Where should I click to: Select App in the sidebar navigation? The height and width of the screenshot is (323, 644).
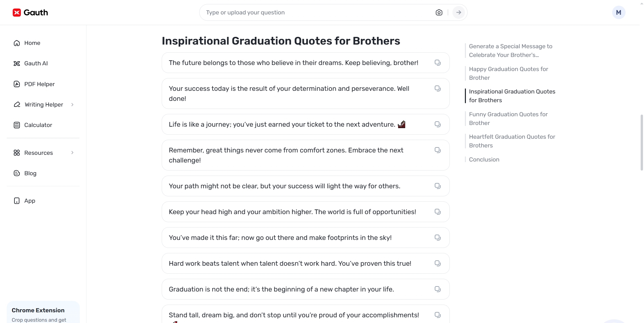(30, 201)
